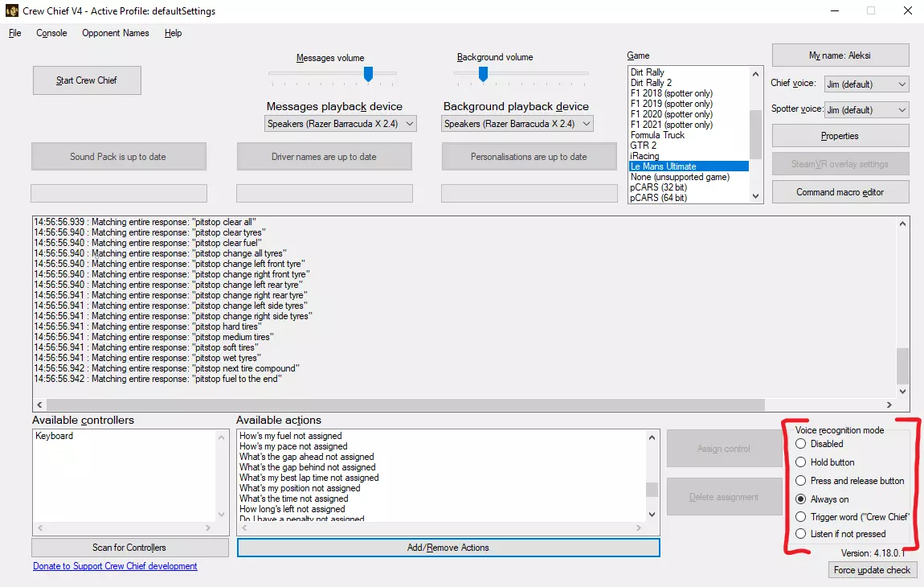Select What's the time action
The height and width of the screenshot is (587, 924).
point(293,499)
